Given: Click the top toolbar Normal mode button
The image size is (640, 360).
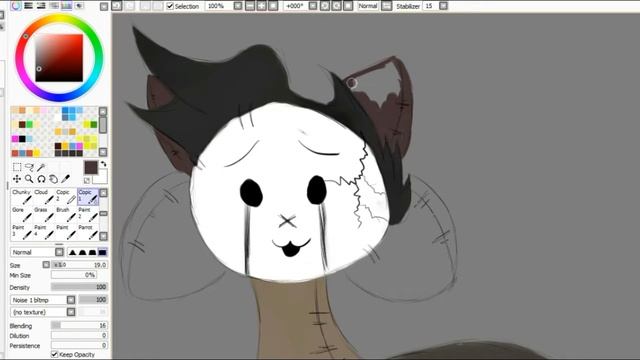Looking at the screenshot, I should tap(368, 6).
